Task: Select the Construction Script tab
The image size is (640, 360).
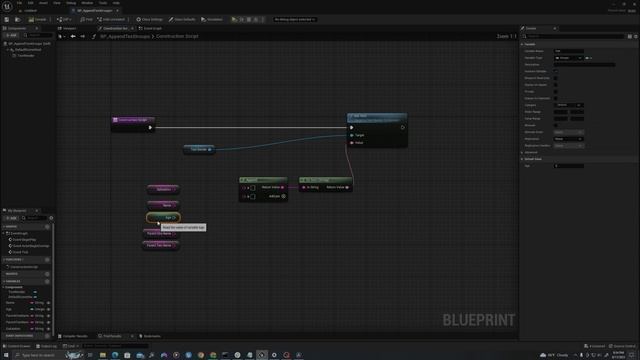Action: tap(115, 29)
